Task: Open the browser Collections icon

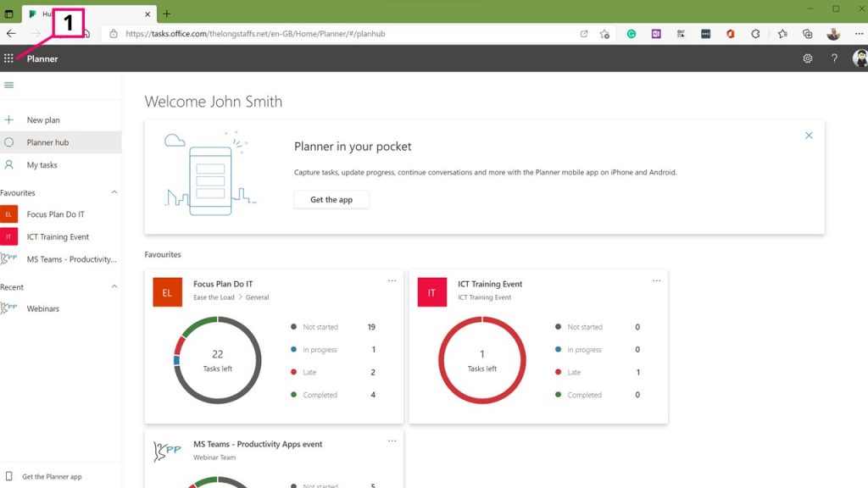Action: point(805,34)
